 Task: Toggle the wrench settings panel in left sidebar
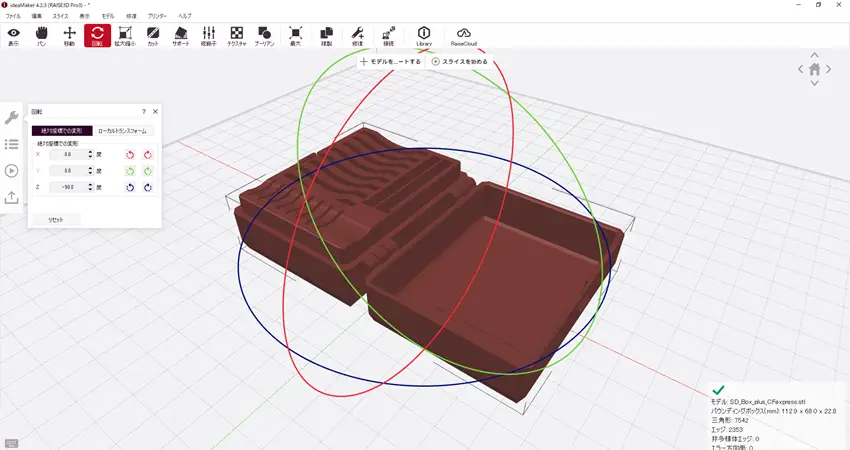pyautogui.click(x=12, y=117)
